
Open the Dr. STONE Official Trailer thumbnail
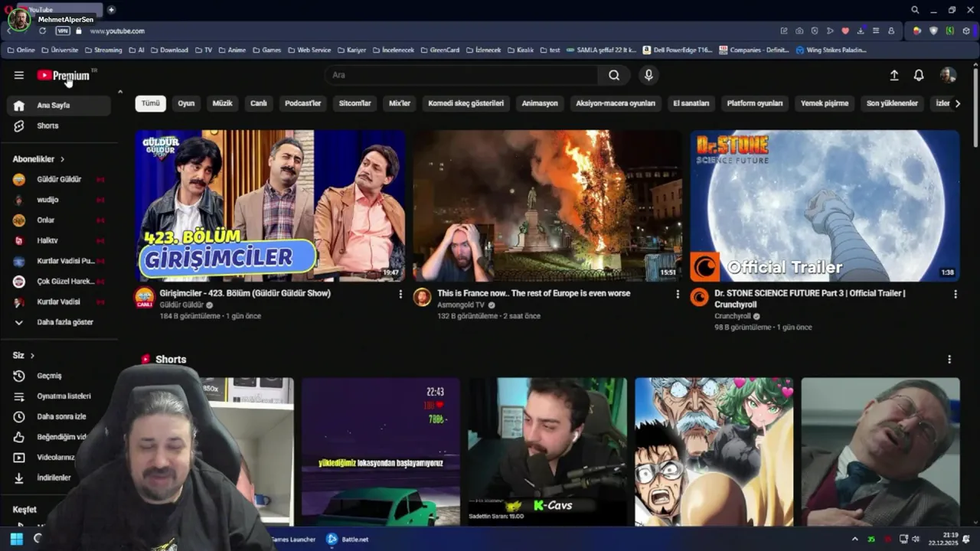coord(825,206)
